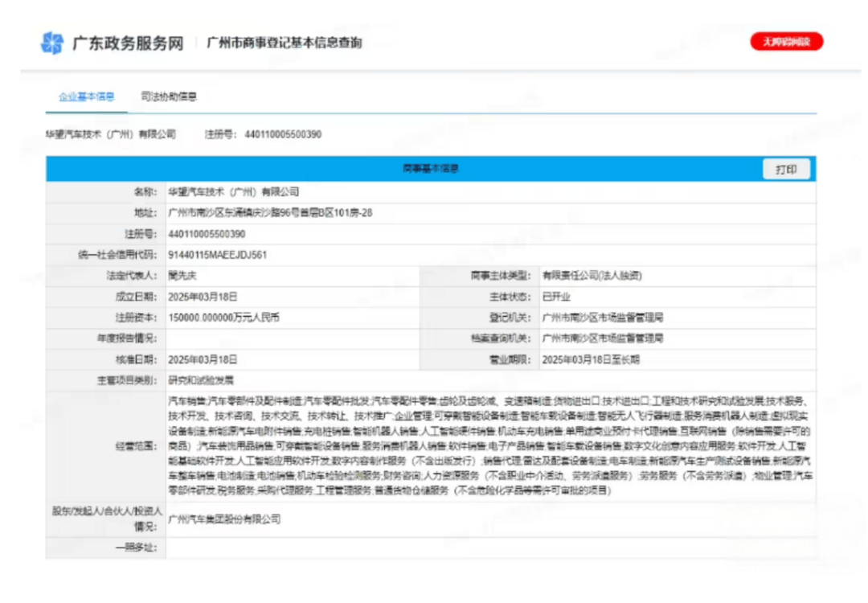
Task: Click the 股东/发起人/合伙人/投资人 label
Action: pyautogui.click(x=107, y=519)
